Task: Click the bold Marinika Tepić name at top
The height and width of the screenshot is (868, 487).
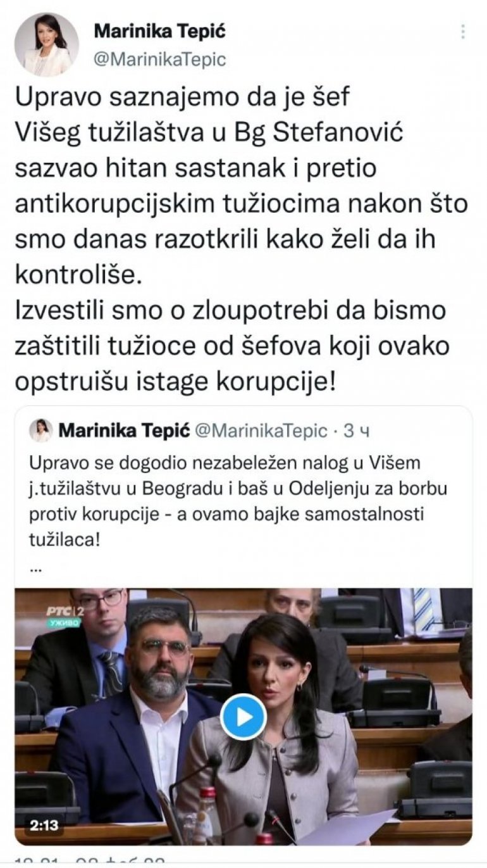Action: (159, 30)
